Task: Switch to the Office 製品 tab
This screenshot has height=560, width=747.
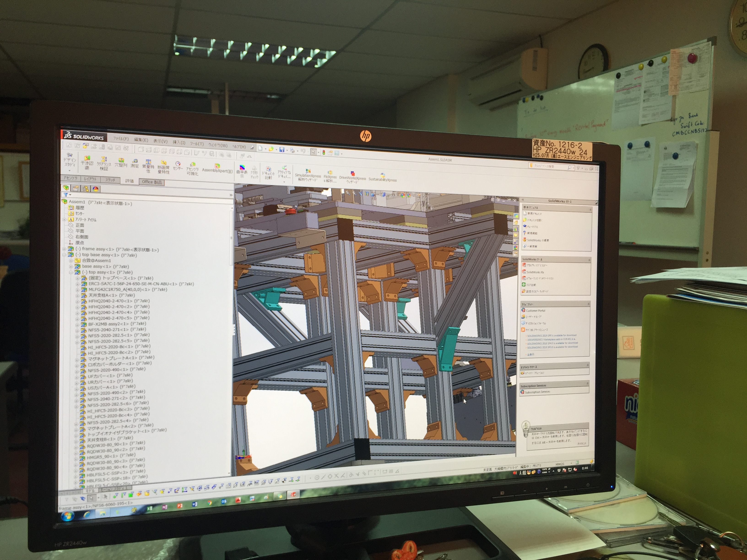Action: coord(152,182)
